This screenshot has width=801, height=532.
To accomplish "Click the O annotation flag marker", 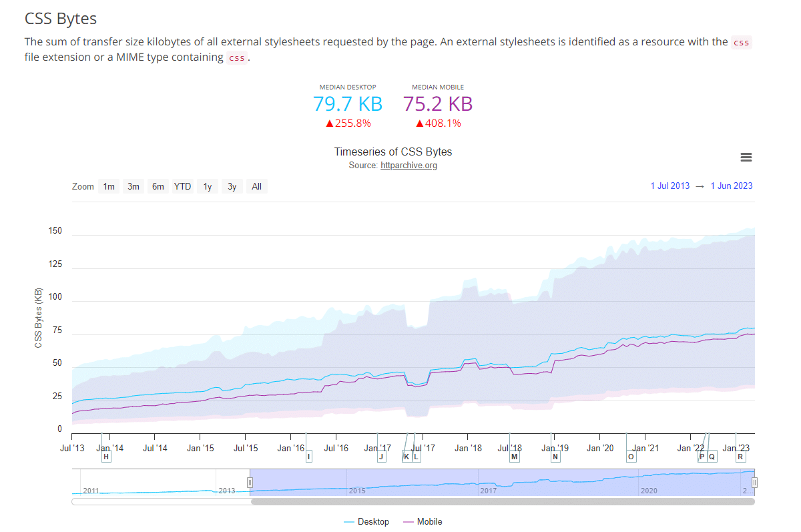I will [631, 457].
